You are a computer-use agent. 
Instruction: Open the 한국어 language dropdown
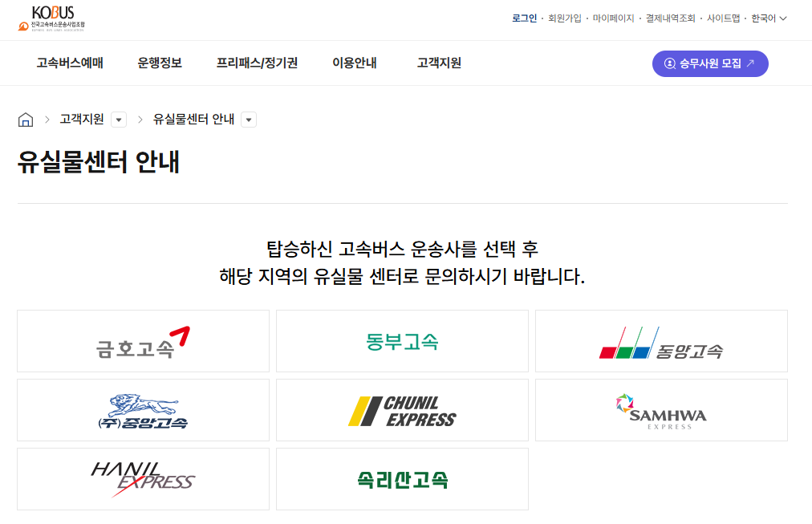pyautogui.click(x=763, y=17)
